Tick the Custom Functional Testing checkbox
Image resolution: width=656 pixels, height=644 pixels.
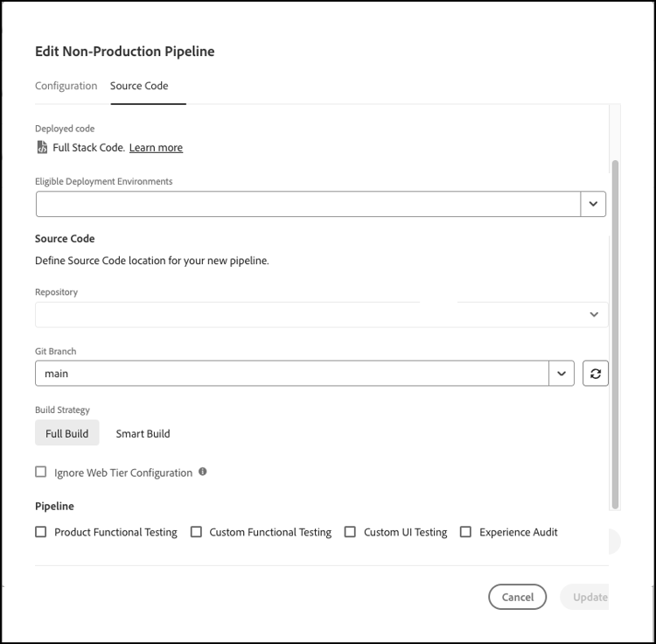pos(196,531)
